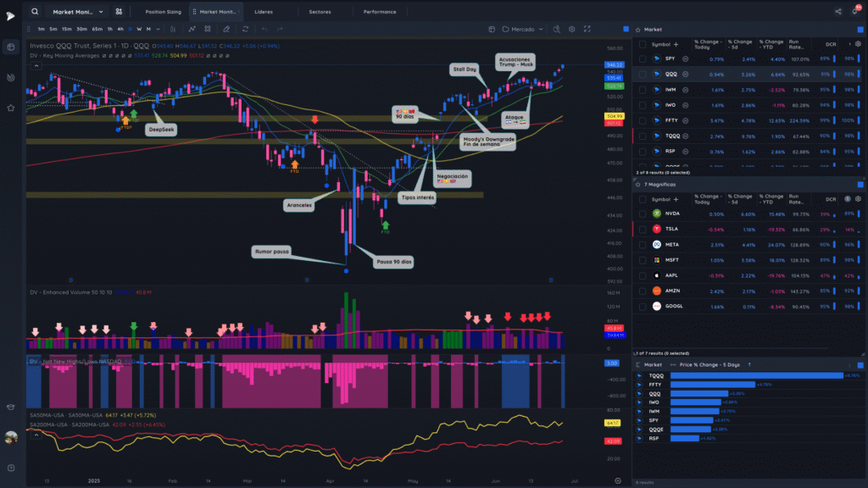Click the candlestick chart type icon
This screenshot has height=488, width=868.
pos(173,30)
